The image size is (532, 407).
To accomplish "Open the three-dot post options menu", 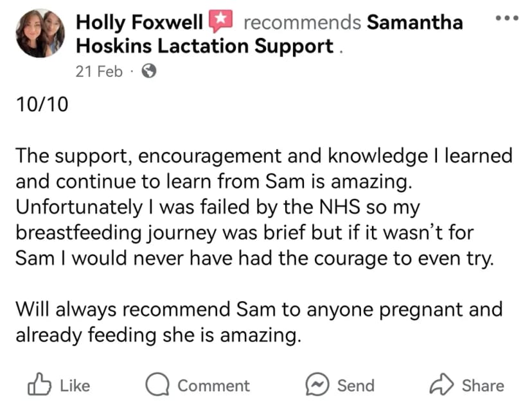I will point(507,18).
